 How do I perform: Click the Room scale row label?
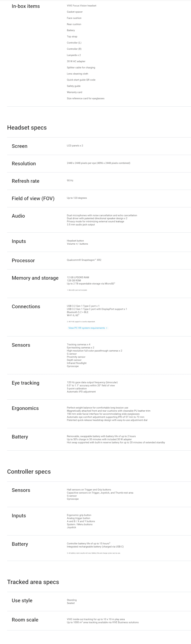click(25, 620)
